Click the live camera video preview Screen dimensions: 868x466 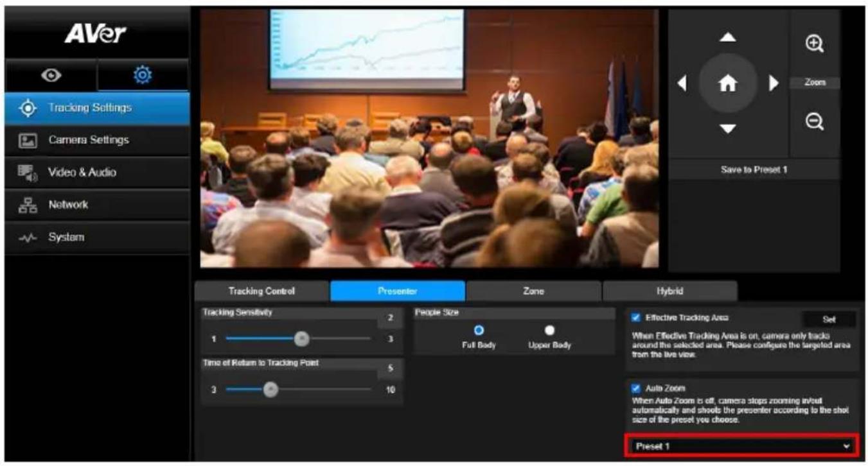point(429,138)
